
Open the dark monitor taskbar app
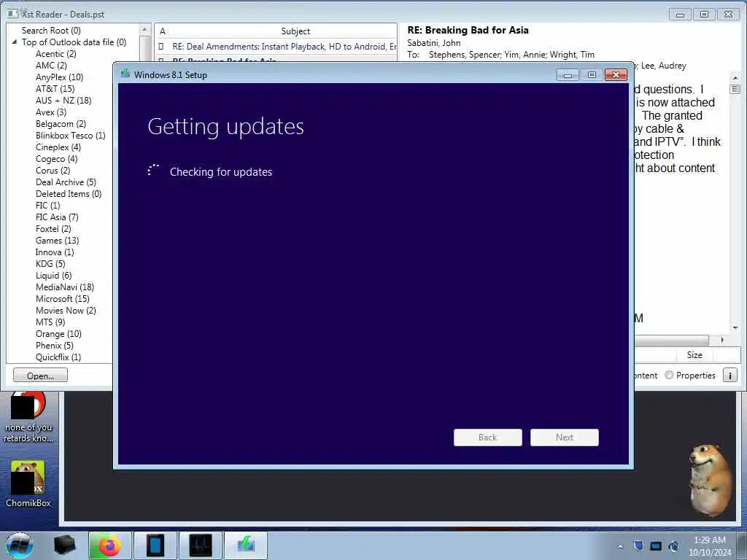tap(200, 545)
